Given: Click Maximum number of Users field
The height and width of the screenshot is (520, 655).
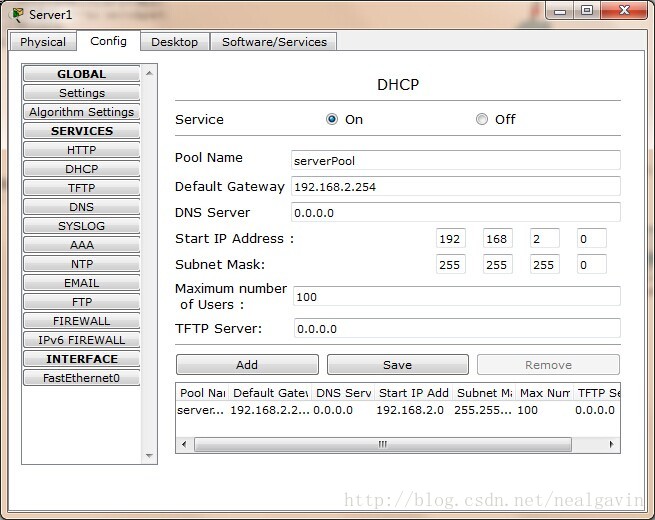Looking at the screenshot, I should (457, 297).
